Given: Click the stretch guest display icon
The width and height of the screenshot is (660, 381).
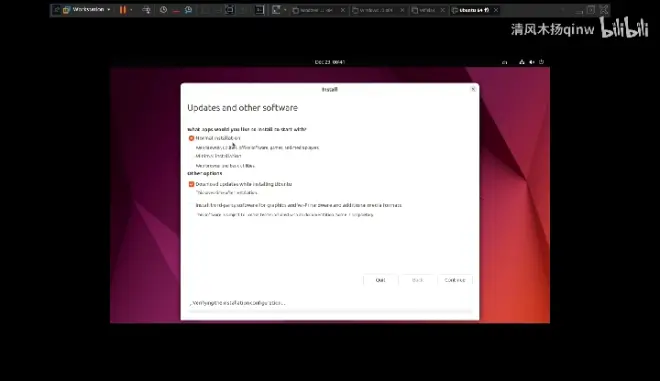Looking at the screenshot, I should pos(276,10).
